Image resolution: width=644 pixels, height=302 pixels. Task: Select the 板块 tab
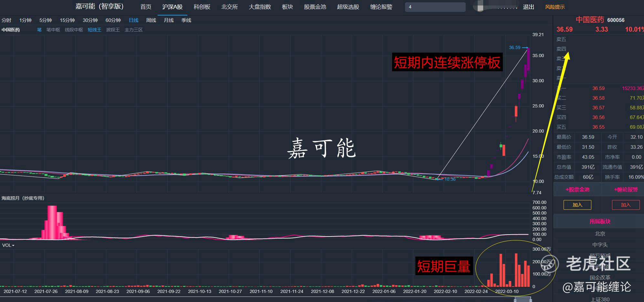(x=287, y=7)
